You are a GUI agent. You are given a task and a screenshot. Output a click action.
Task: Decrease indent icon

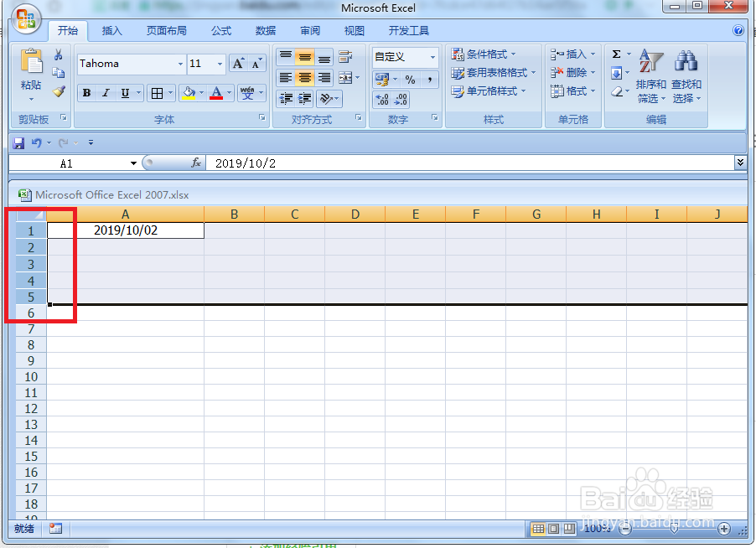pyautogui.click(x=286, y=99)
